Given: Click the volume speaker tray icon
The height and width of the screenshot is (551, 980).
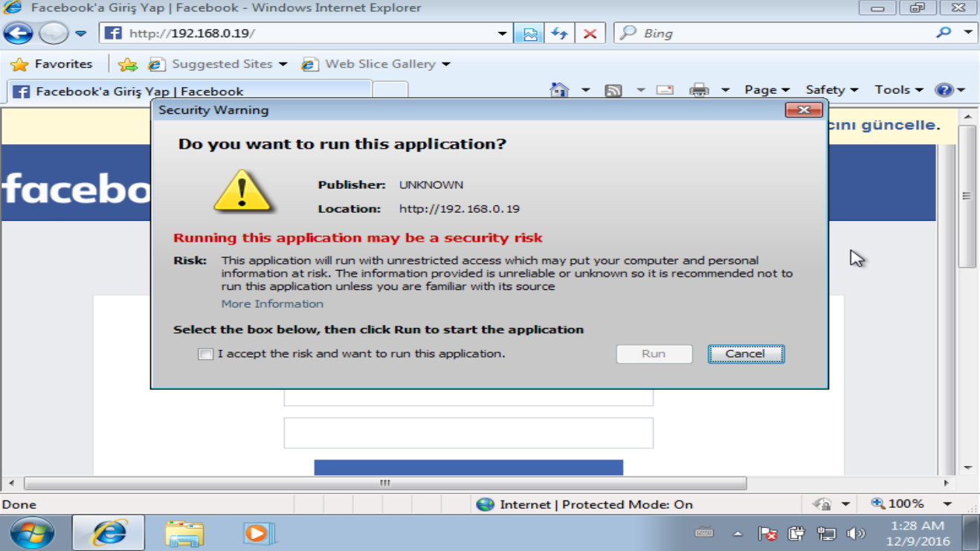Looking at the screenshot, I should click(x=856, y=533).
